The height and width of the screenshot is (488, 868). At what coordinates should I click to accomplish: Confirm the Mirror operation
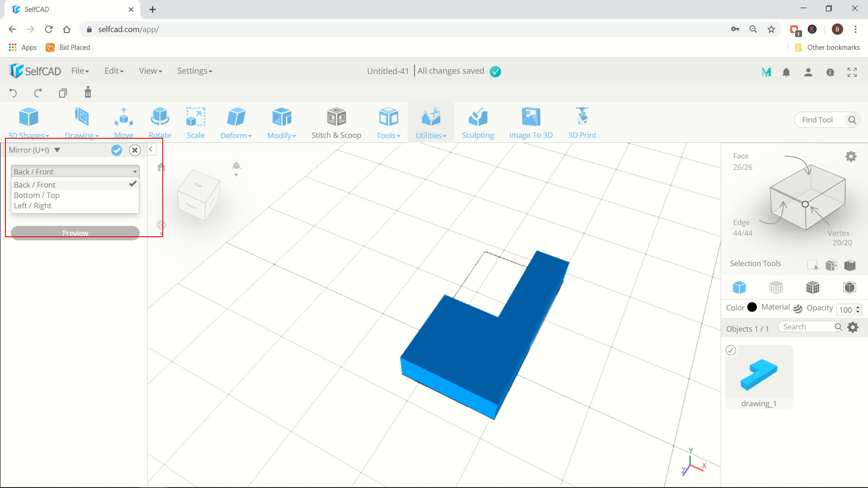(x=117, y=150)
